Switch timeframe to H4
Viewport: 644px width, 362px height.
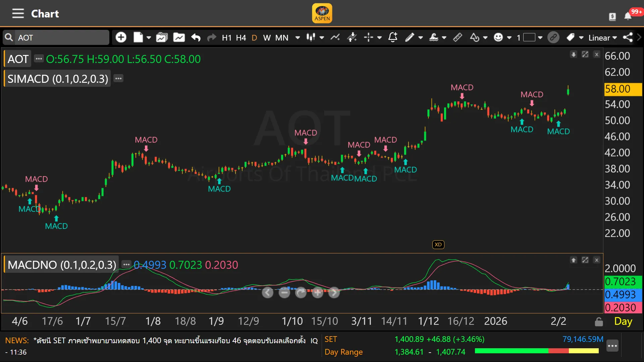(241, 38)
